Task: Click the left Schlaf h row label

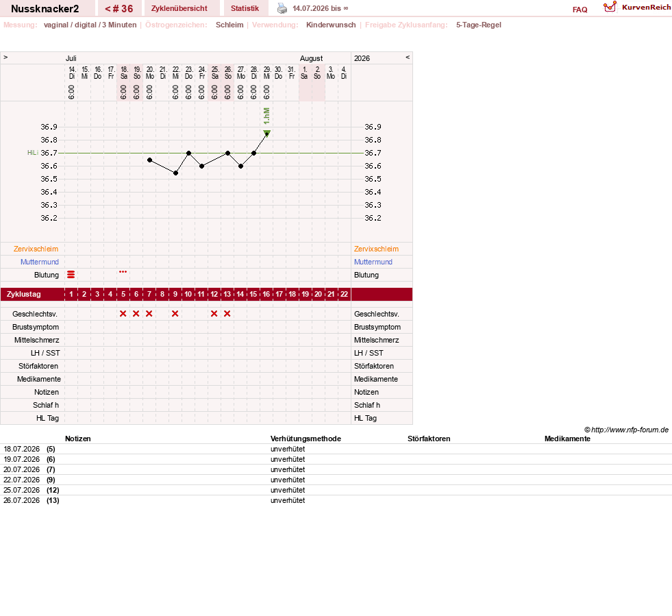Action: 45,405
